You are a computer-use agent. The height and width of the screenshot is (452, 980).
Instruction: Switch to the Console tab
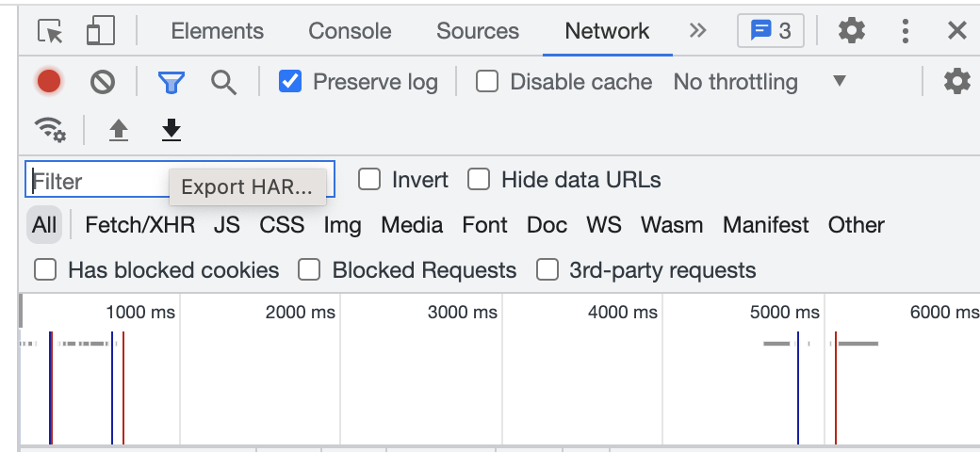(x=350, y=31)
